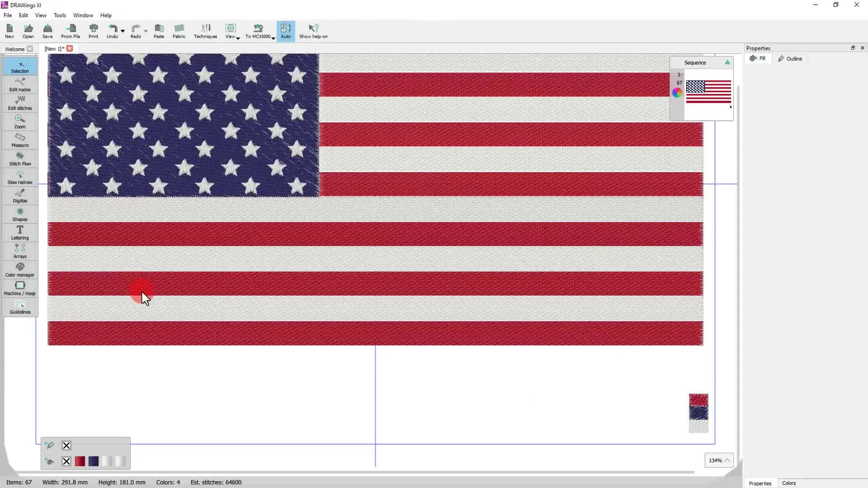Open the Fabric selection tool
868x488 pixels.
pos(179,31)
